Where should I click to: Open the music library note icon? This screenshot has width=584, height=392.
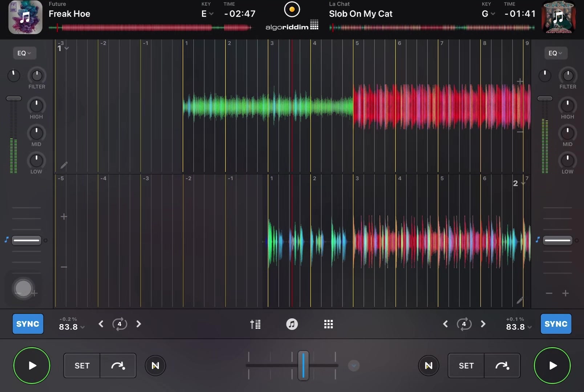tap(292, 324)
